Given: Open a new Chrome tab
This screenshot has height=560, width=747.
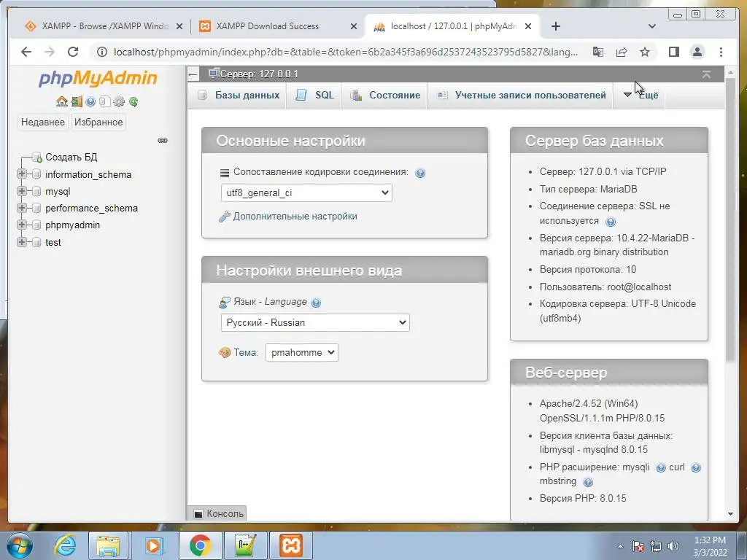Looking at the screenshot, I should 555,26.
